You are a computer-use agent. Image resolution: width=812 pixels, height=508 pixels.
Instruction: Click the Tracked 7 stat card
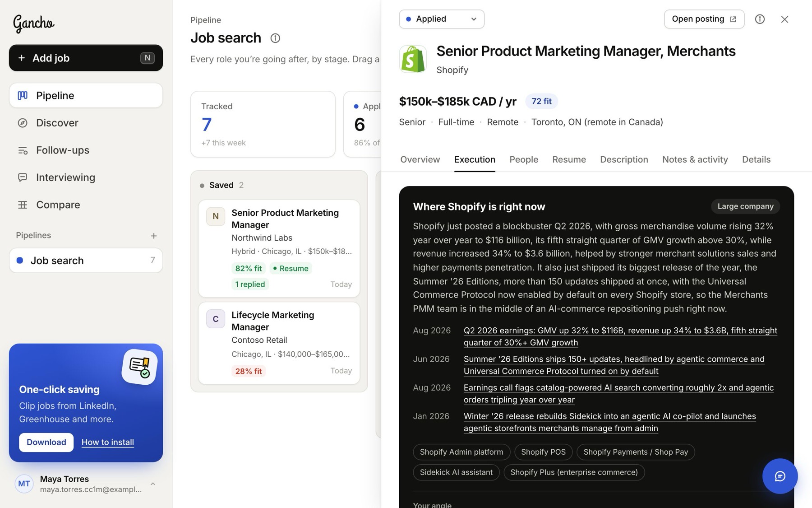(x=263, y=124)
